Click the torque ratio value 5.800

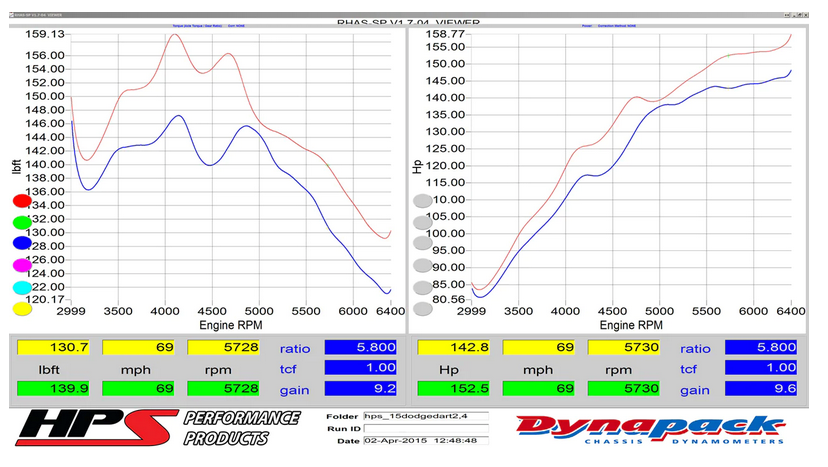point(362,348)
